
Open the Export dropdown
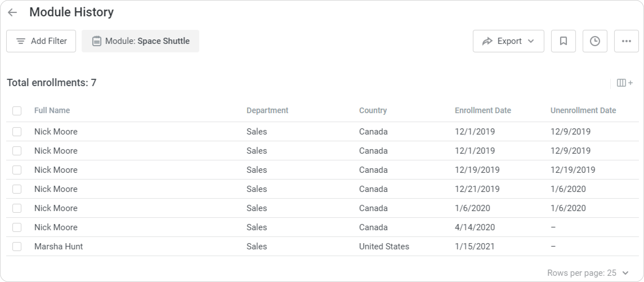(x=508, y=41)
